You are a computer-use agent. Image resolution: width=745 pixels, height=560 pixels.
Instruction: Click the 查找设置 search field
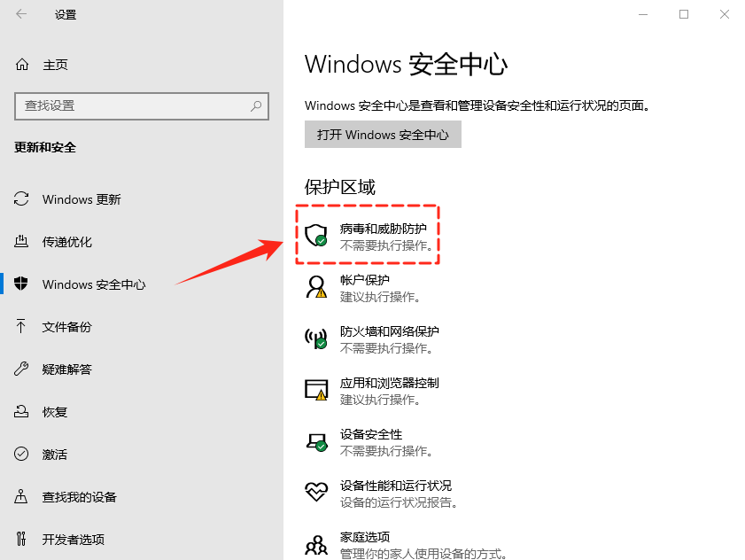133,105
